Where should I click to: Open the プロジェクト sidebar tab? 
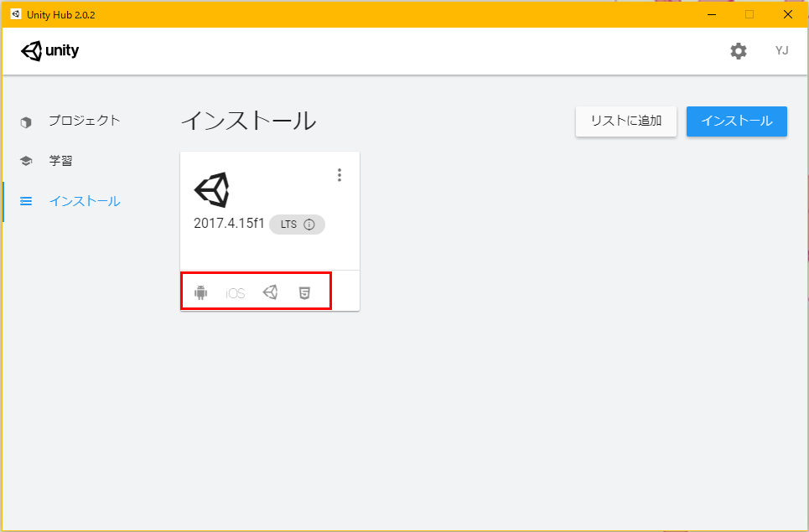point(70,121)
